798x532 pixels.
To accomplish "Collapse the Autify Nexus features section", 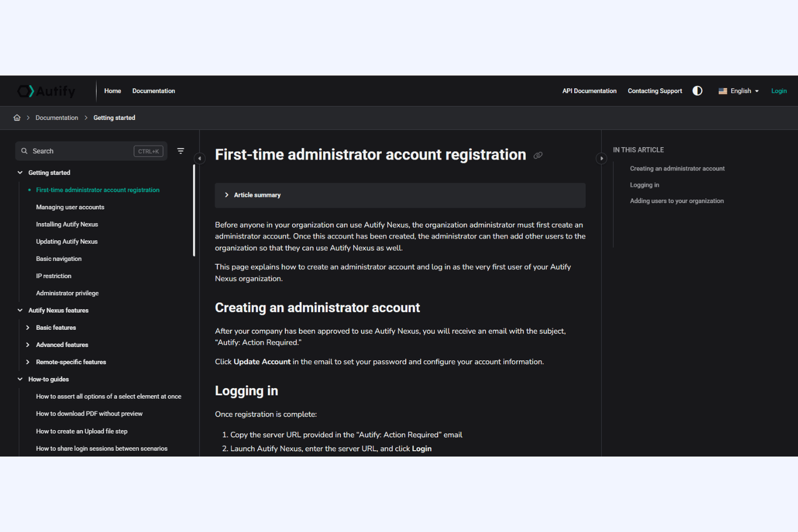I will [20, 310].
